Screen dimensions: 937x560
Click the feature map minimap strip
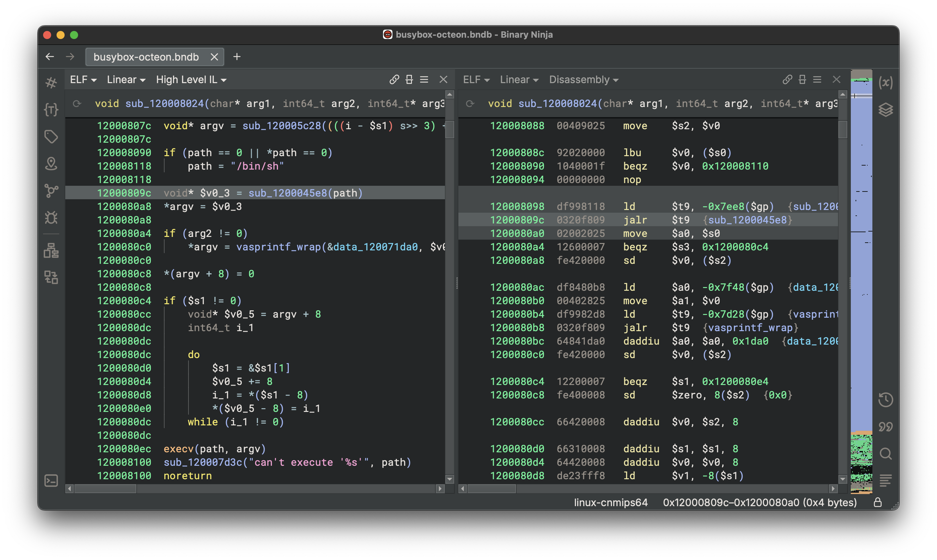pyautogui.click(x=861, y=264)
